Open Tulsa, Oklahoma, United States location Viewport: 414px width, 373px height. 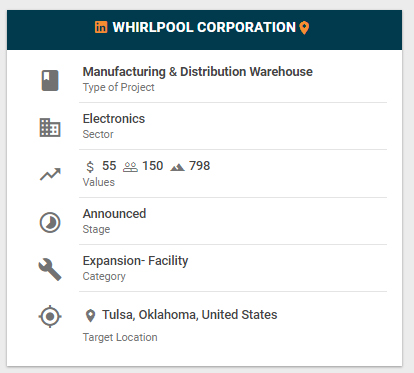point(190,315)
